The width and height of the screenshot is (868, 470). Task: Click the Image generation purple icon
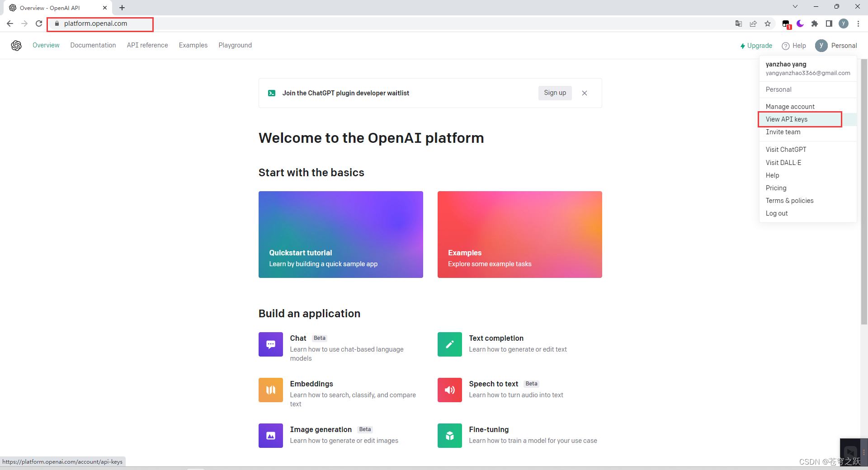tap(271, 436)
